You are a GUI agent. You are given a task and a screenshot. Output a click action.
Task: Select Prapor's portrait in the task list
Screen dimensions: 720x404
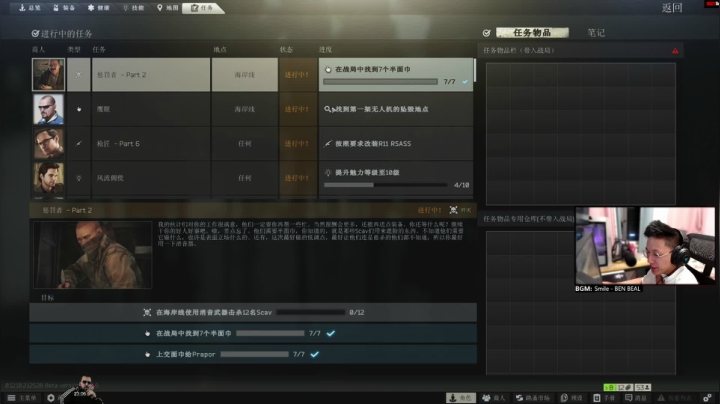click(48, 74)
